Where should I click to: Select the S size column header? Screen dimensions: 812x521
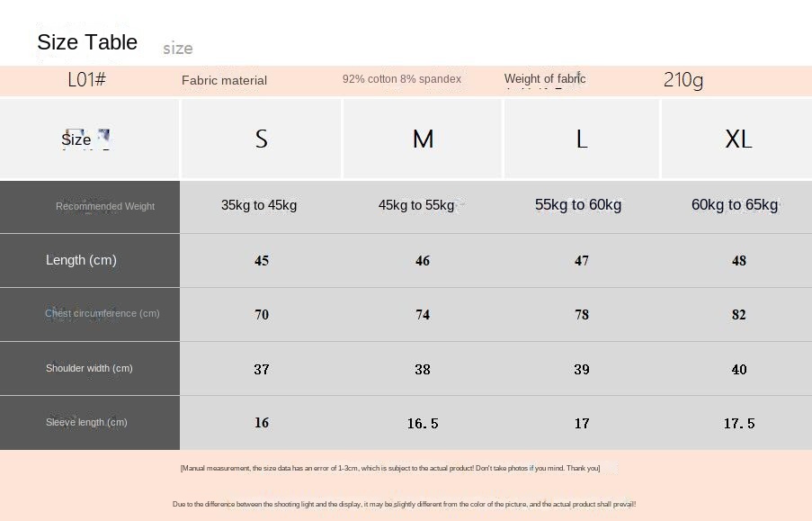pos(262,139)
